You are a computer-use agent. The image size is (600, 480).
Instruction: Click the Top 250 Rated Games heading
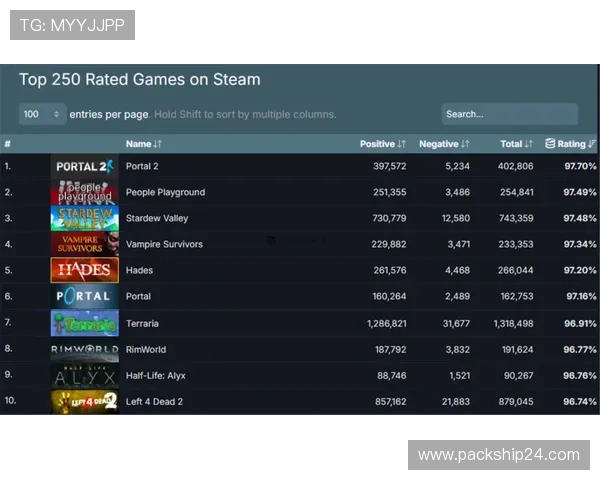coord(140,80)
